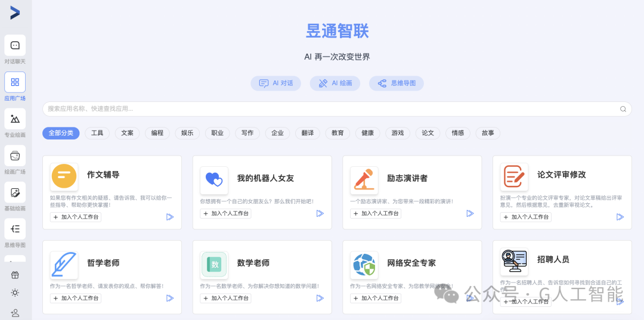The height and width of the screenshot is (320, 644).
Task: Open the 绘画广场 sidebar icon
Action: pyautogui.click(x=15, y=156)
